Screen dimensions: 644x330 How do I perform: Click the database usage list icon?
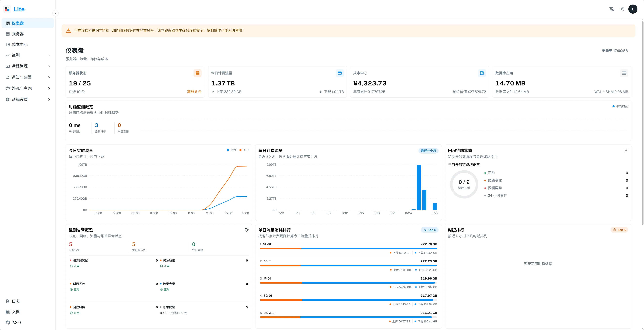(x=624, y=73)
